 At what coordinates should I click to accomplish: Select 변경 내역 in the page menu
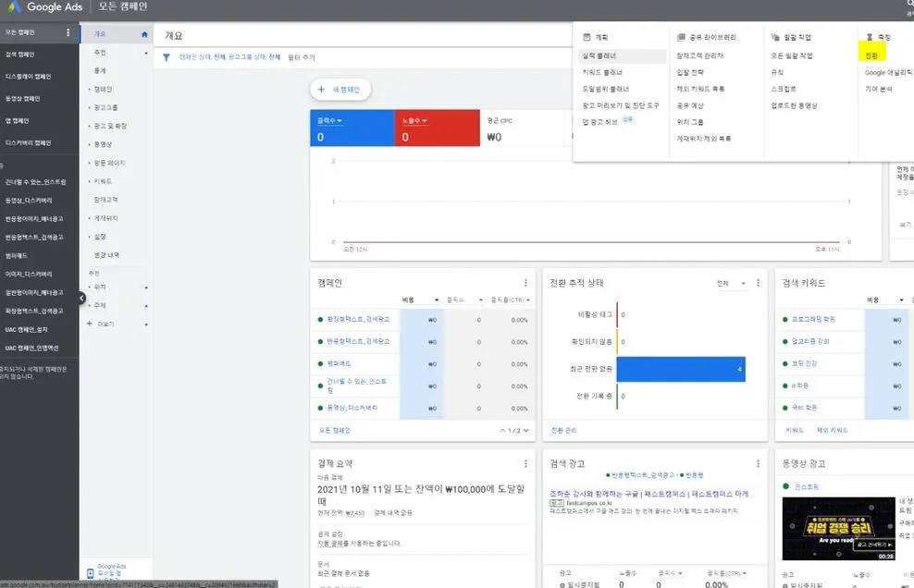[x=106, y=255]
